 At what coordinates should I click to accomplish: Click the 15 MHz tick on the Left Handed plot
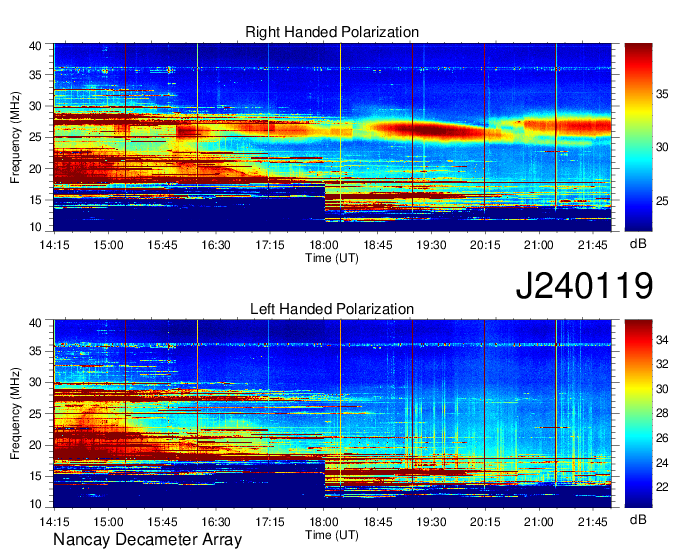(x=35, y=476)
